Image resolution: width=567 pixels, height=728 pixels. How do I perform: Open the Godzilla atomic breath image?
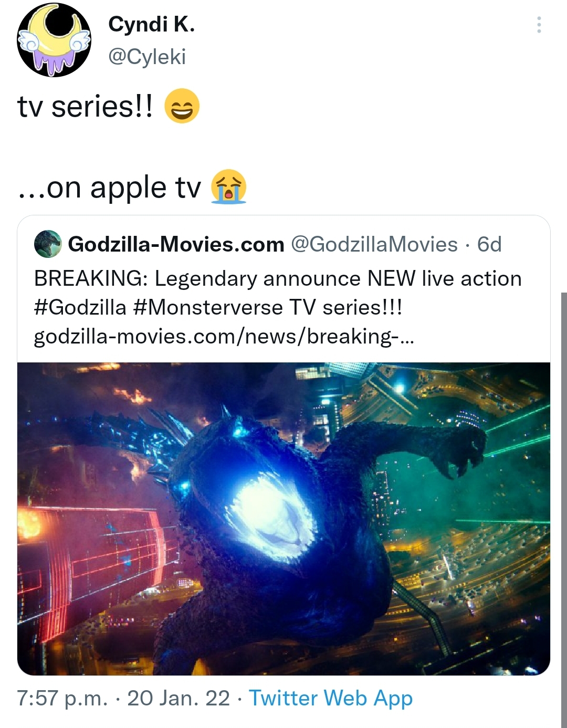point(283,518)
